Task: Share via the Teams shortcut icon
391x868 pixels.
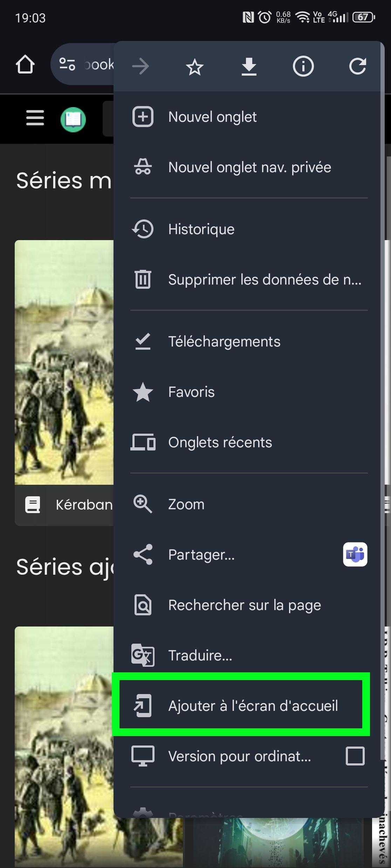Action: [355, 554]
